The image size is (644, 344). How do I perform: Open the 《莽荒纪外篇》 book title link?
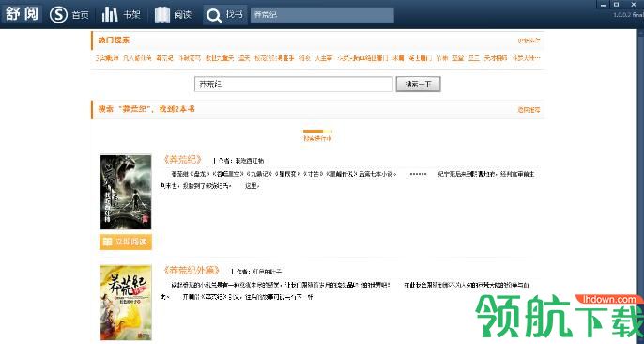coord(192,271)
